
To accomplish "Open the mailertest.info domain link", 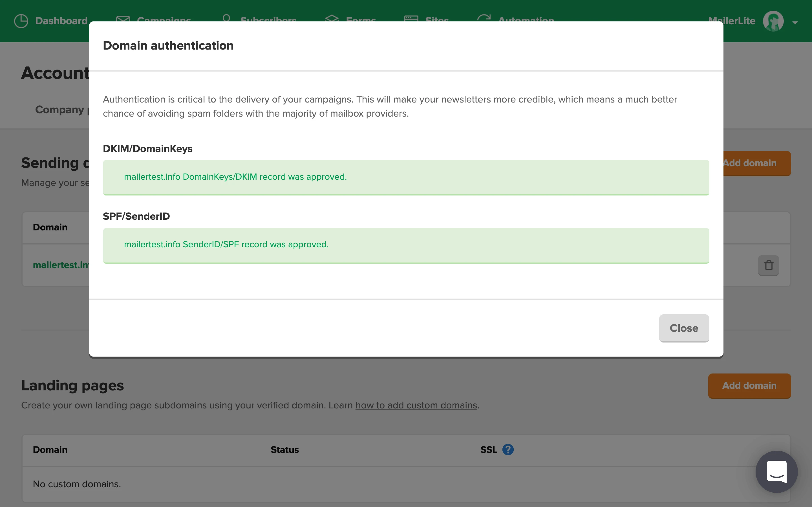I will coord(60,265).
